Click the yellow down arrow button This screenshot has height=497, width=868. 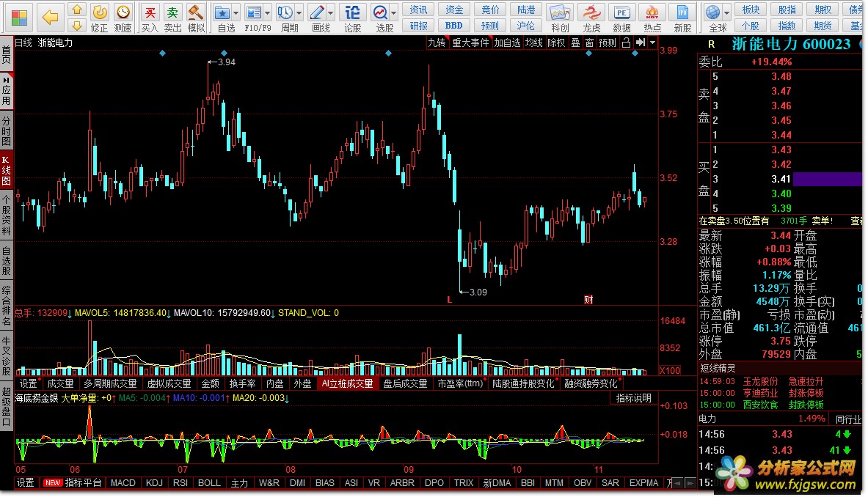coord(77,26)
